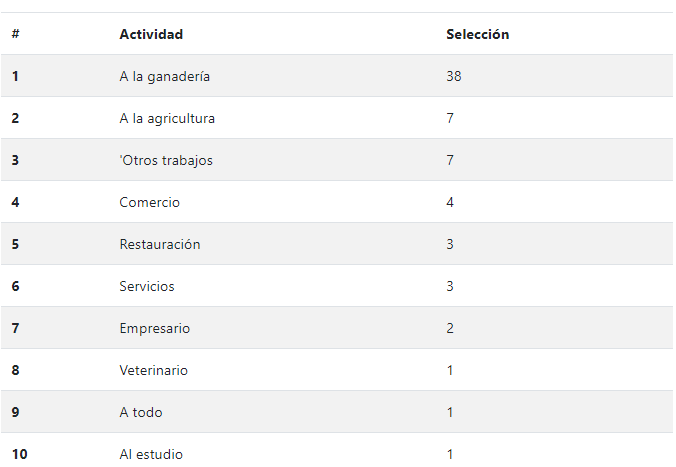Select the 'Otros trabajos' activity cell
Image resolution: width=676 pixels, height=467 pixels.
166,160
